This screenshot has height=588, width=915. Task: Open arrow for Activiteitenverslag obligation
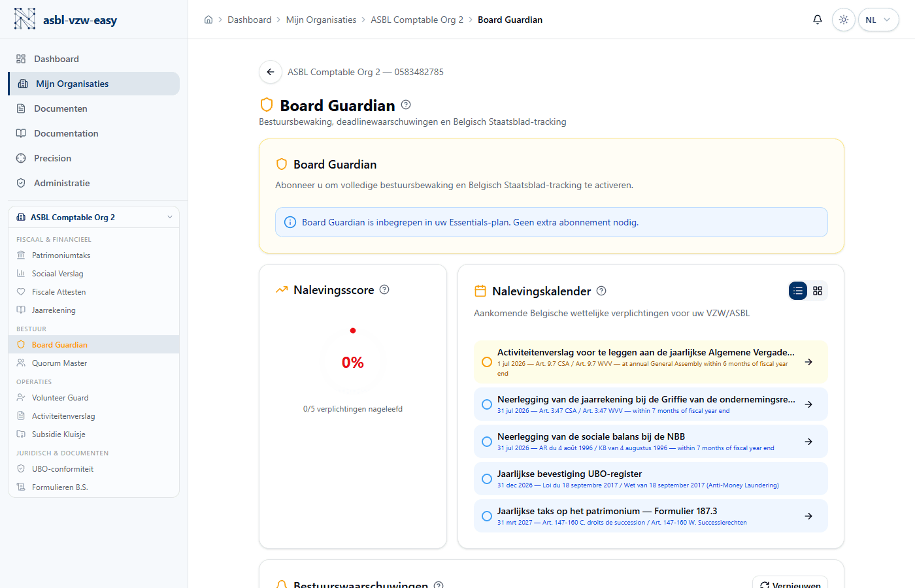click(x=808, y=362)
